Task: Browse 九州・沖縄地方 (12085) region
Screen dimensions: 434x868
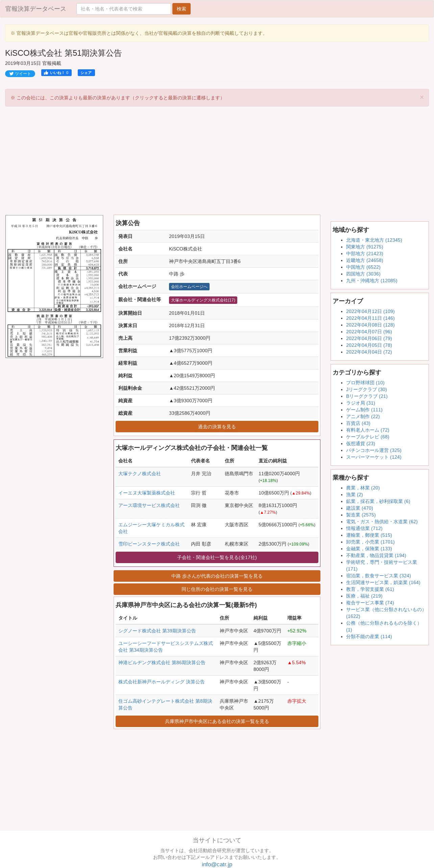Action: (371, 281)
